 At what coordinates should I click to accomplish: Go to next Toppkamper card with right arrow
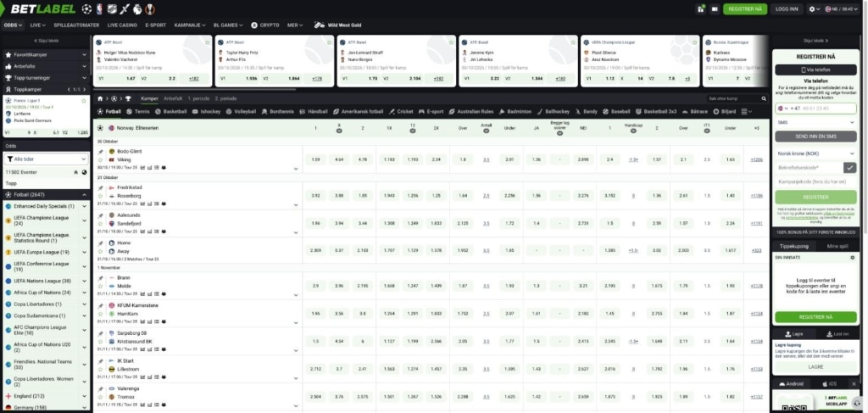click(84, 89)
